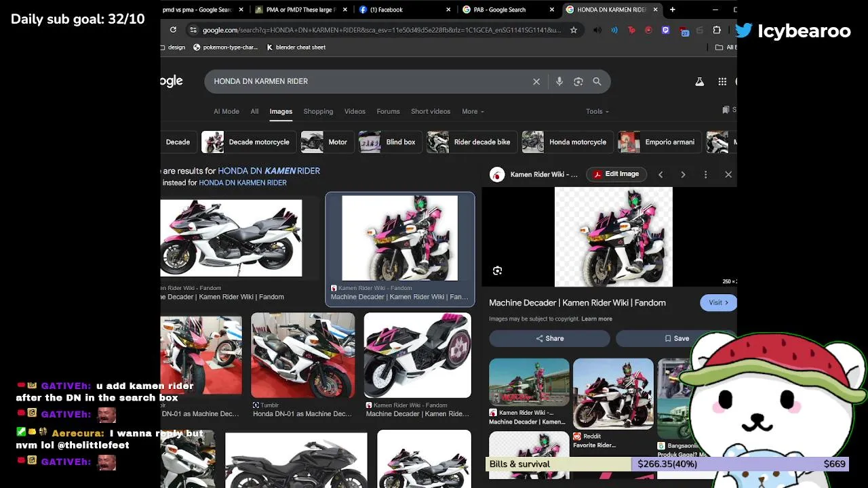This screenshot has width=868, height=488.
Task: Open preview panel three-dot options menu
Action: pyautogui.click(x=705, y=175)
